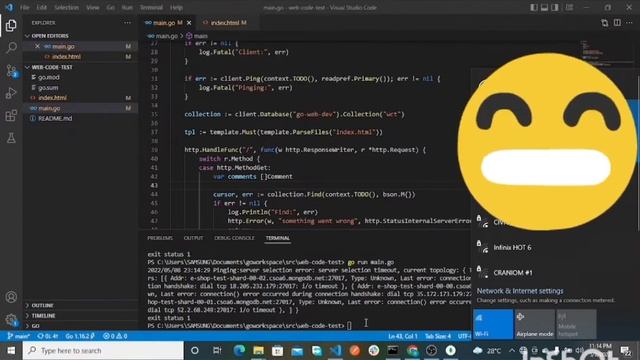Screen dimensions: 640x360
Task: Open the Selection menu
Action: (66, 7)
